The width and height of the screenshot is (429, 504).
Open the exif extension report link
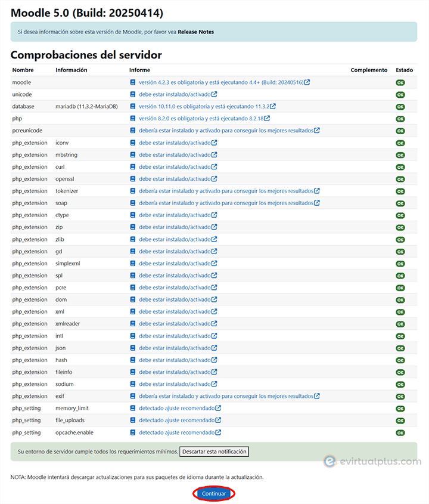(x=226, y=396)
